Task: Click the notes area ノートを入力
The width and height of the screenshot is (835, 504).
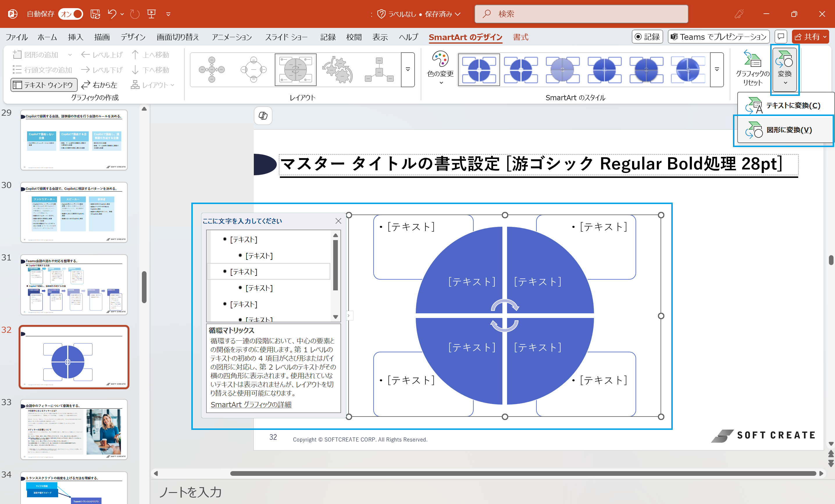Action: click(x=190, y=492)
